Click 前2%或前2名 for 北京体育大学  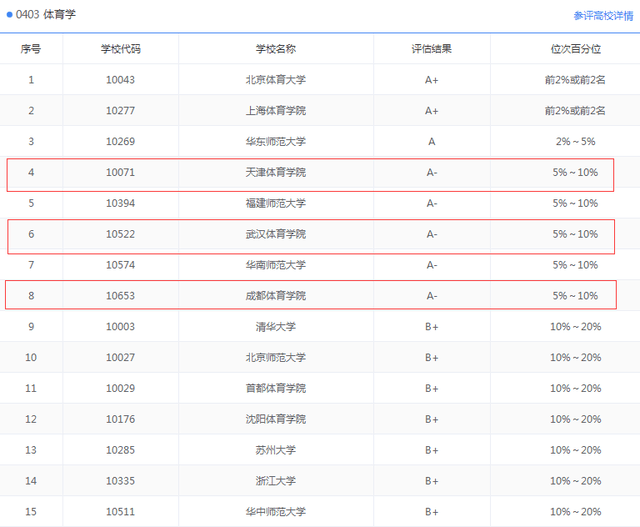click(576, 80)
